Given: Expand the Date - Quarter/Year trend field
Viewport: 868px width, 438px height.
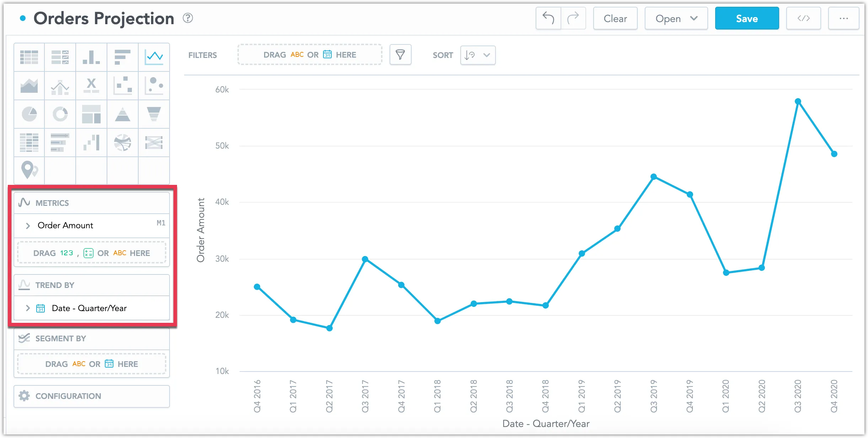Looking at the screenshot, I should [28, 308].
